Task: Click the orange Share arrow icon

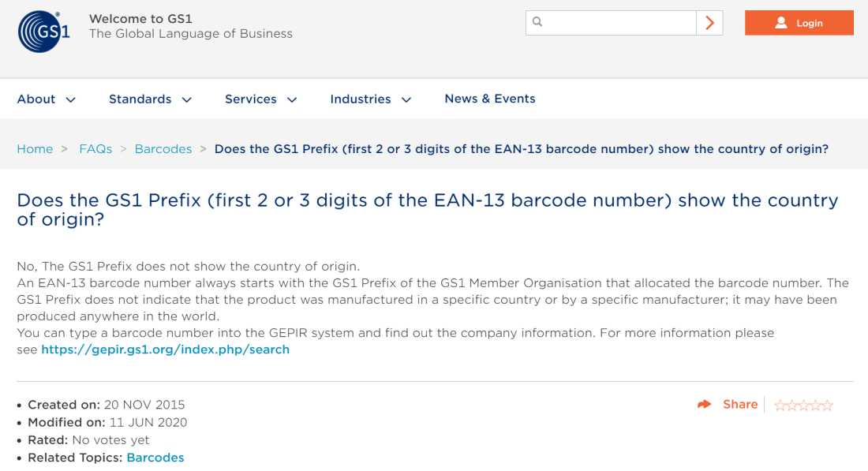Action: coord(704,405)
